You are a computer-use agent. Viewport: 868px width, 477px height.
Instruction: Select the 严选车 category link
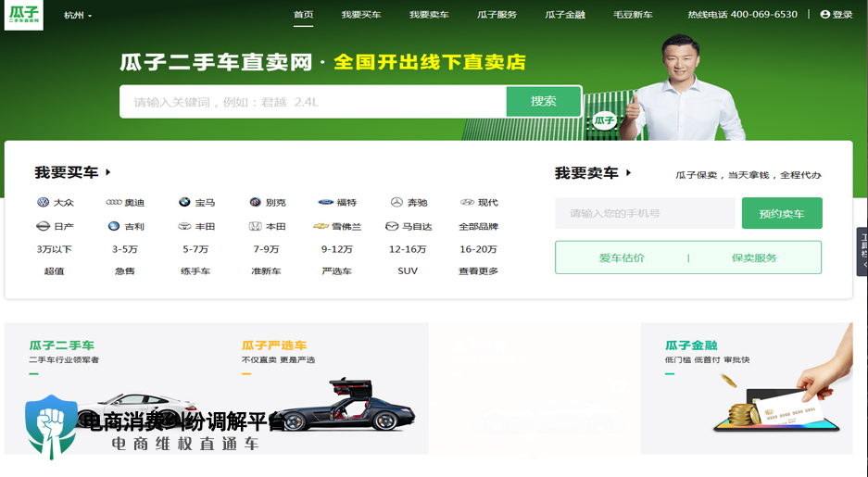[x=336, y=271]
